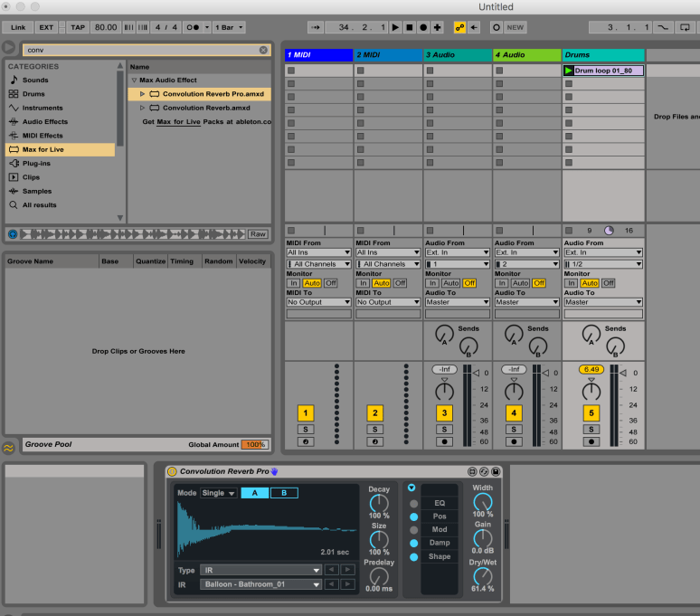Click the Session Record circle button
This screenshot has height=616, width=700.
pyautogui.click(x=496, y=27)
